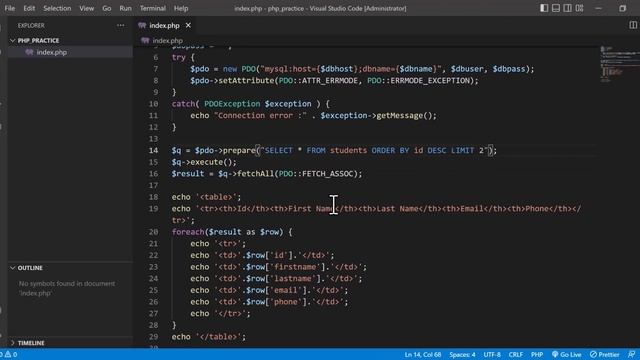
Task: Open the Terminal menu
Action: [x=153, y=8]
